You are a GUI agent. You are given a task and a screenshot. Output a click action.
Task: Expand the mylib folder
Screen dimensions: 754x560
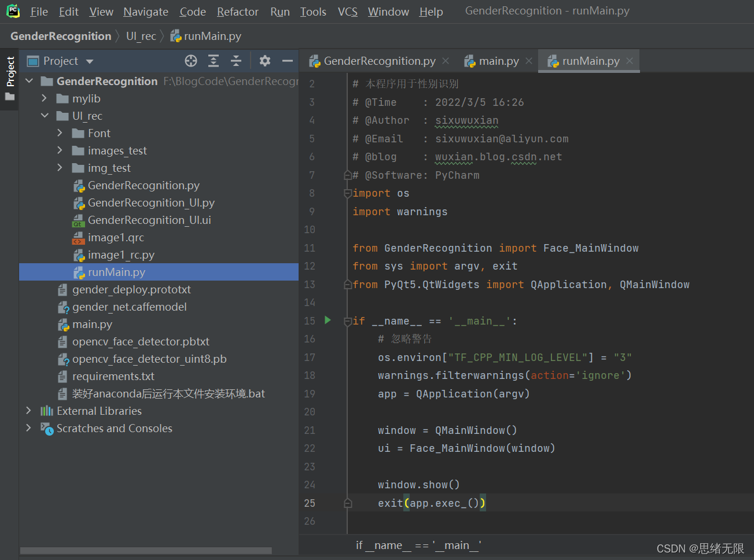(45, 98)
